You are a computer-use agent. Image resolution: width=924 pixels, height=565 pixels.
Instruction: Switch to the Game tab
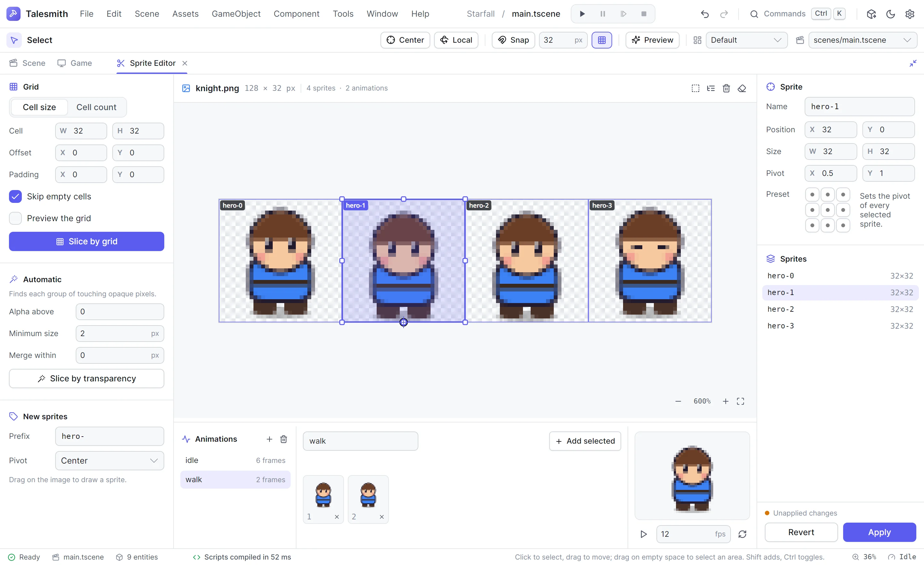pyautogui.click(x=75, y=63)
